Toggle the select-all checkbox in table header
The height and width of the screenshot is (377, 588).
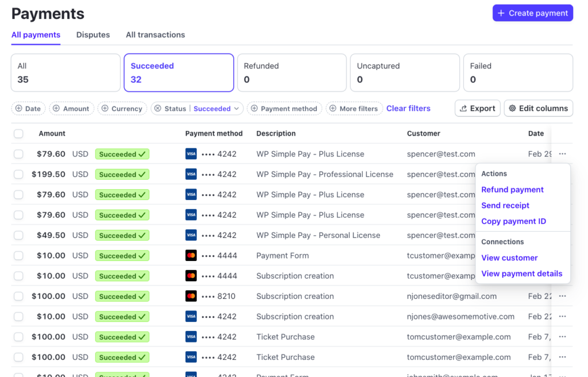(x=18, y=133)
